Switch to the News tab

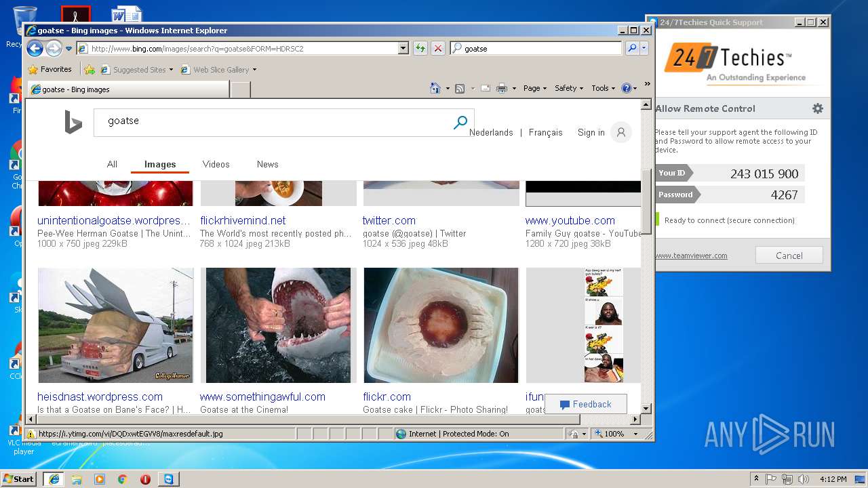[x=267, y=164]
